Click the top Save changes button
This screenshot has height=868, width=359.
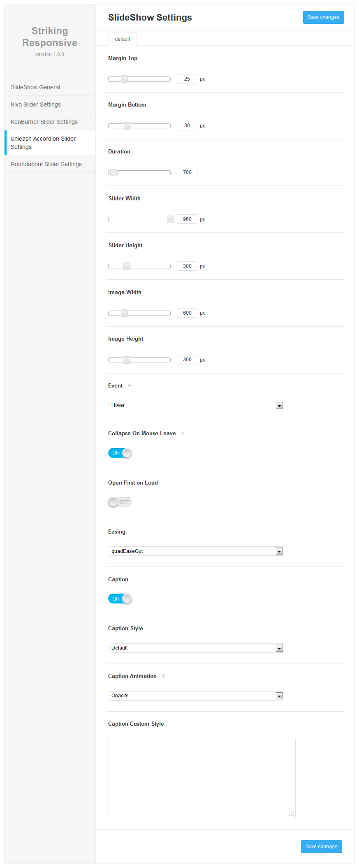coord(323,17)
